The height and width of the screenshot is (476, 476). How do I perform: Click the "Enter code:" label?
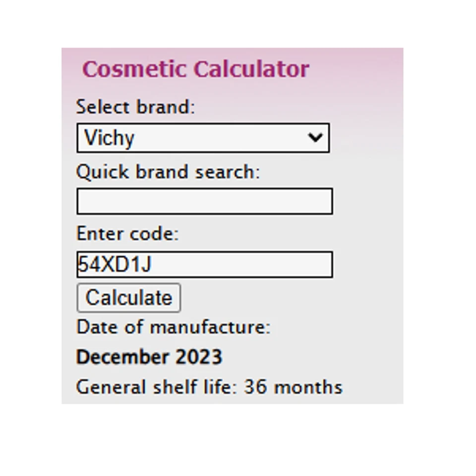point(127,234)
